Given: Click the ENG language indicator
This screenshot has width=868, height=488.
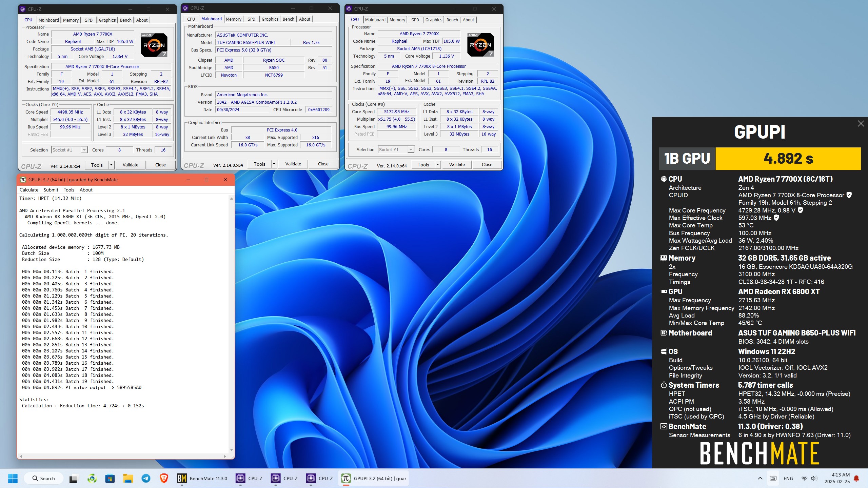Looking at the screenshot, I should (x=788, y=479).
